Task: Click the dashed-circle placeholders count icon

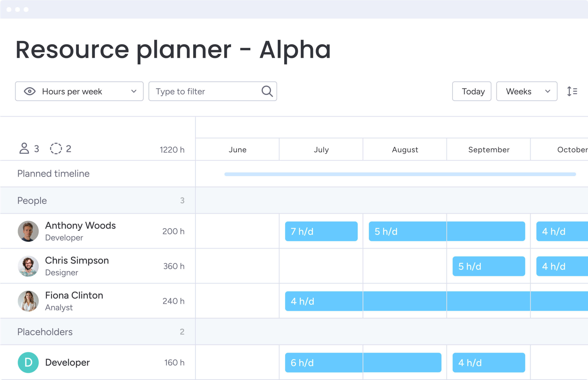Action: [x=56, y=149]
